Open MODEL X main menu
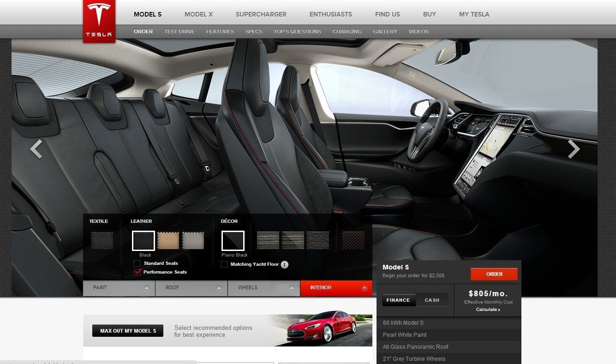The height and width of the screenshot is (364, 616). [199, 14]
